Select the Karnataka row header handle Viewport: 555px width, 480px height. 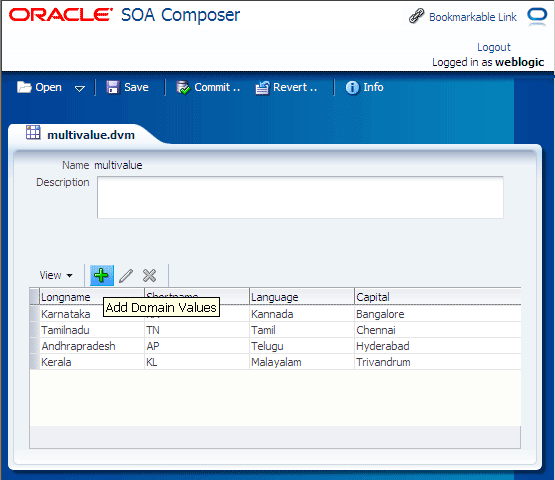click(34, 314)
